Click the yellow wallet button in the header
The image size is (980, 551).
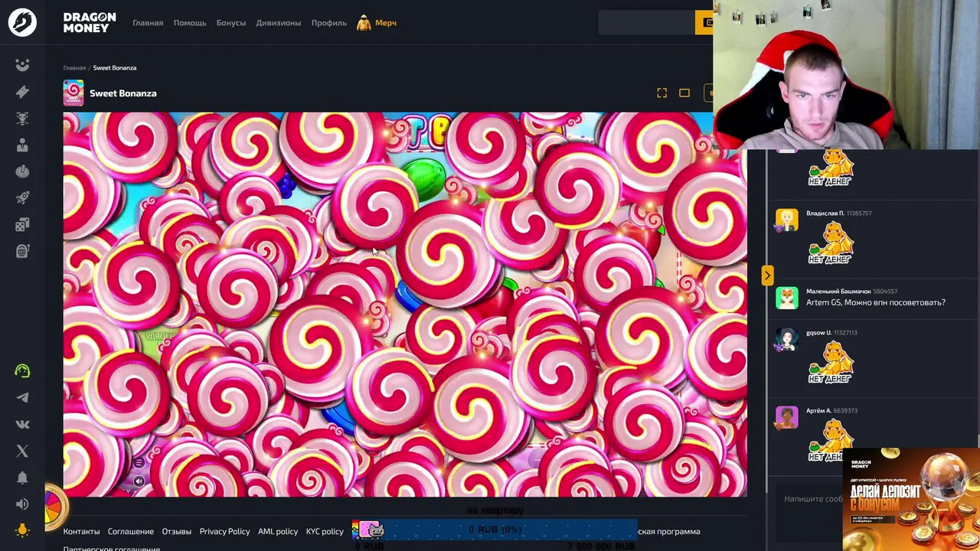click(x=704, y=22)
